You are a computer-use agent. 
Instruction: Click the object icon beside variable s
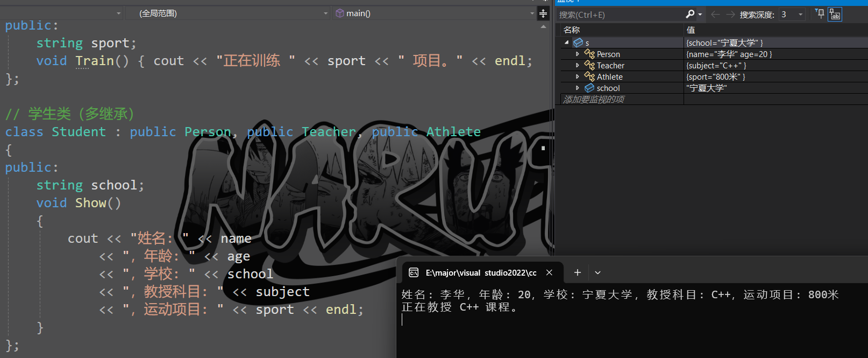click(x=578, y=43)
